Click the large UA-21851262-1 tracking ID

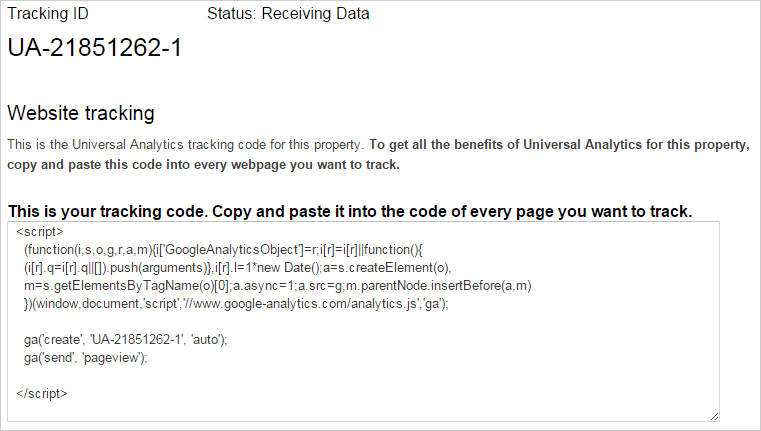(95, 48)
